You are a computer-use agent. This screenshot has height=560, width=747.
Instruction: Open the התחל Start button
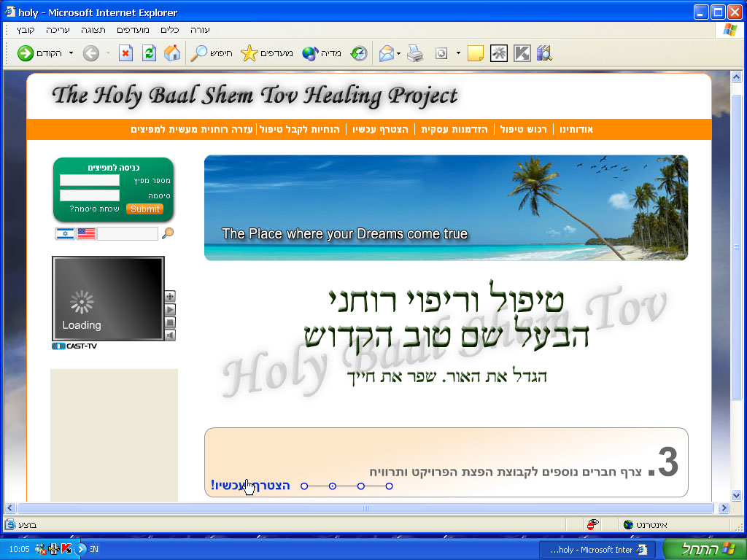pyautogui.click(x=705, y=549)
